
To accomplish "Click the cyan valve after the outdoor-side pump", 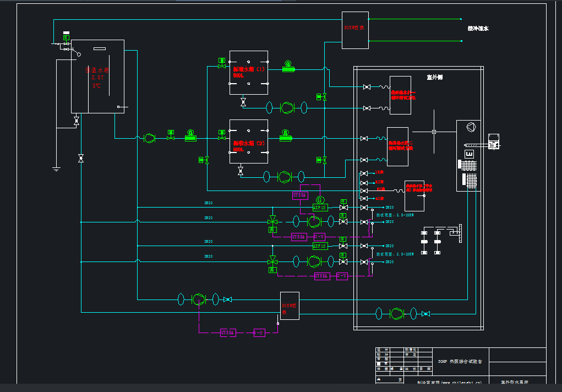I will [x=426, y=314].
